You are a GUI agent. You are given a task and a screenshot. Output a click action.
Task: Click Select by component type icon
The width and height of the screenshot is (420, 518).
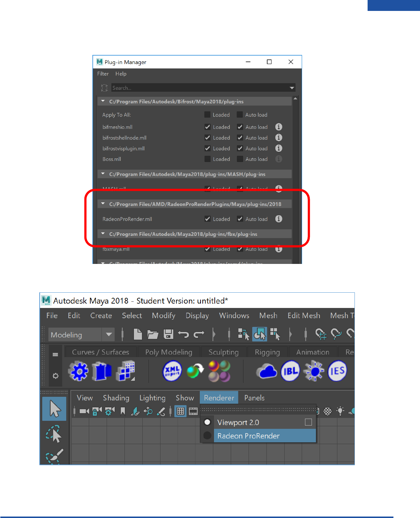(x=275, y=334)
